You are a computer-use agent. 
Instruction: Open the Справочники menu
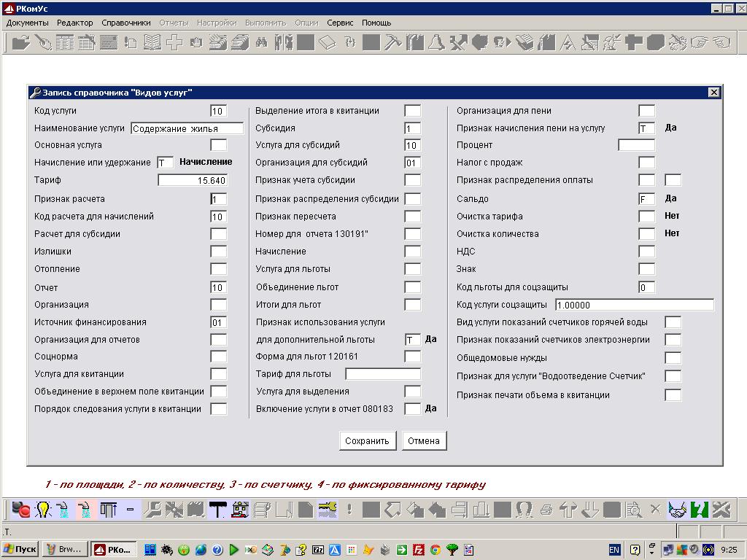126,23
